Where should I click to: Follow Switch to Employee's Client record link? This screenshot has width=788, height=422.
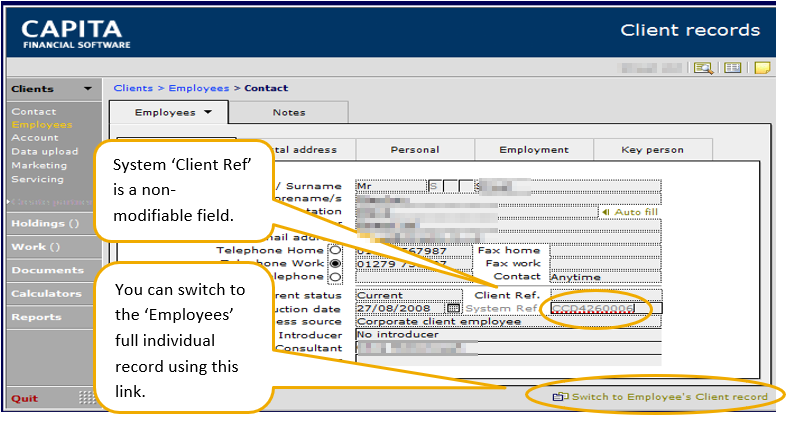click(x=670, y=397)
